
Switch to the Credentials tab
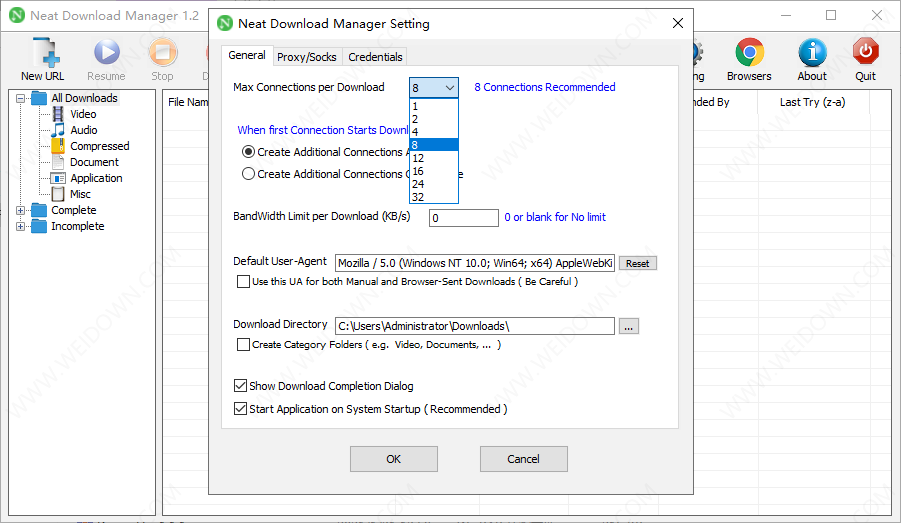tap(375, 57)
